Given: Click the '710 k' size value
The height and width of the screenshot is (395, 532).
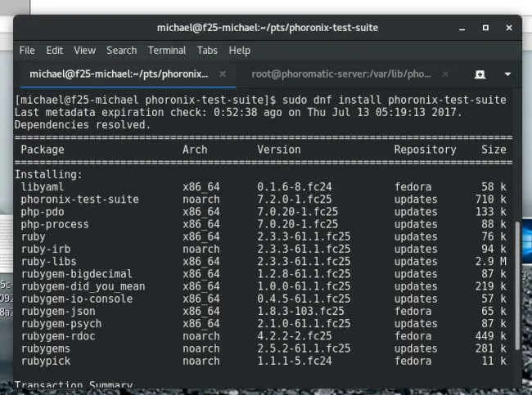Looking at the screenshot, I should 490,200.
